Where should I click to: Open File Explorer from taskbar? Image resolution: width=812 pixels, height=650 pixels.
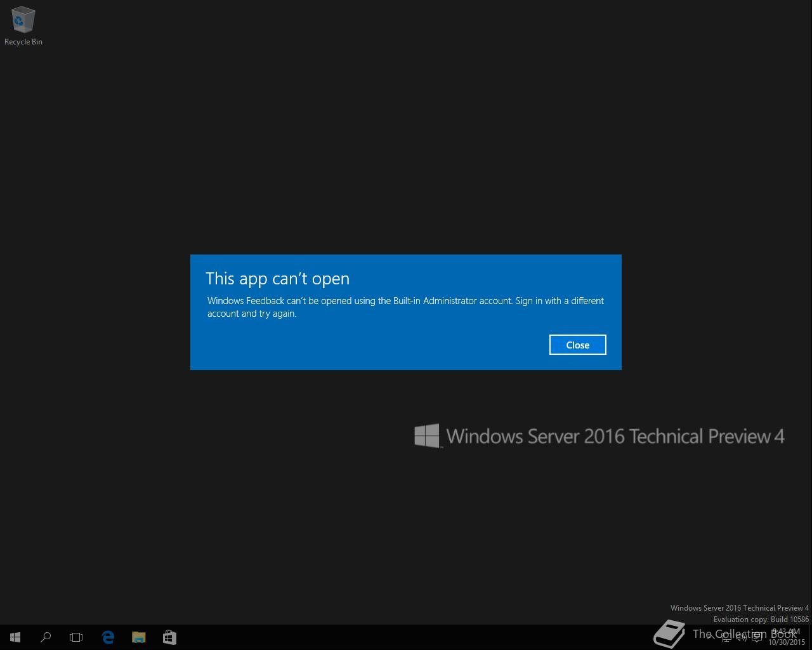[x=138, y=637]
